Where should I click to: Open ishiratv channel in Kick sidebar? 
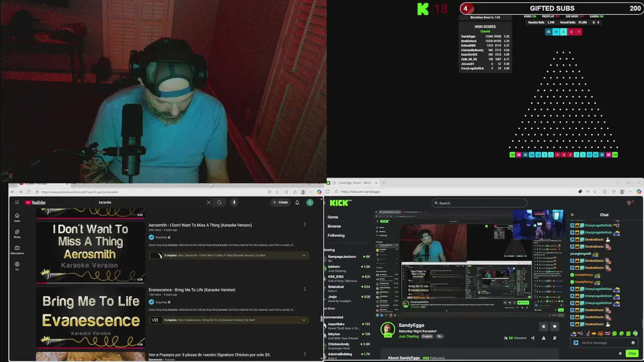tap(349, 268)
